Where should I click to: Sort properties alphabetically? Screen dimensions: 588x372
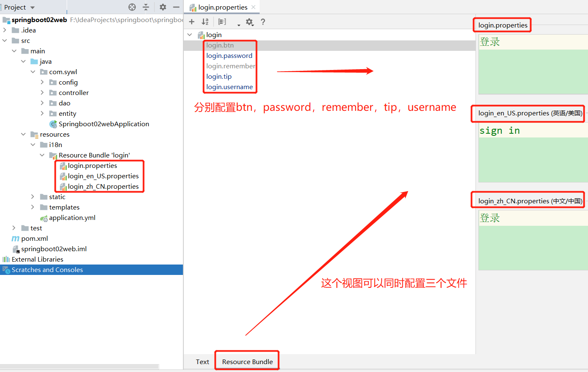[x=205, y=22]
